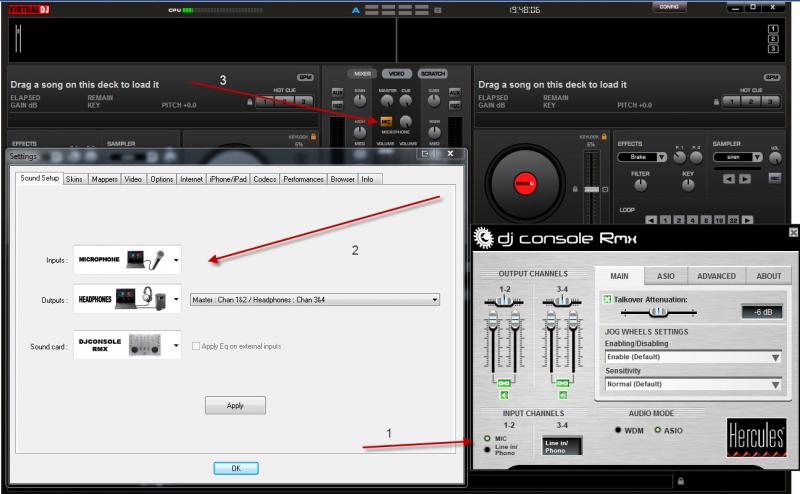Select the Line in/Phono radio for channels 1-2
This screenshot has width=800, height=494.
pos(487,450)
